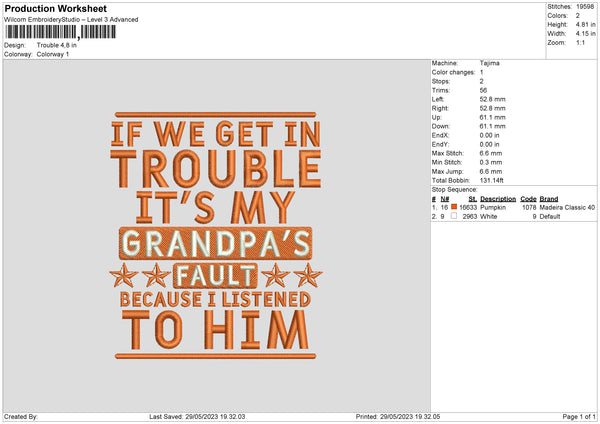Click the GRANDPA'S text block in design
This screenshot has width=600, height=424.
click(x=215, y=243)
